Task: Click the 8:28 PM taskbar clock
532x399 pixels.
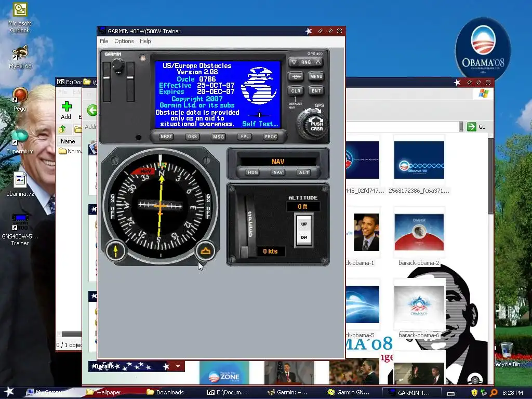Action: 512,393
